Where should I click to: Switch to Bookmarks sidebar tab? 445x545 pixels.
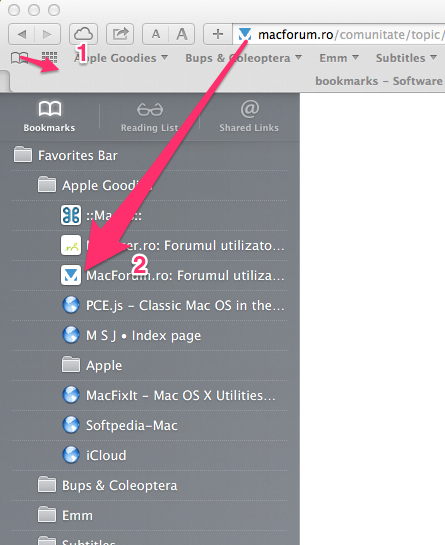(x=49, y=116)
